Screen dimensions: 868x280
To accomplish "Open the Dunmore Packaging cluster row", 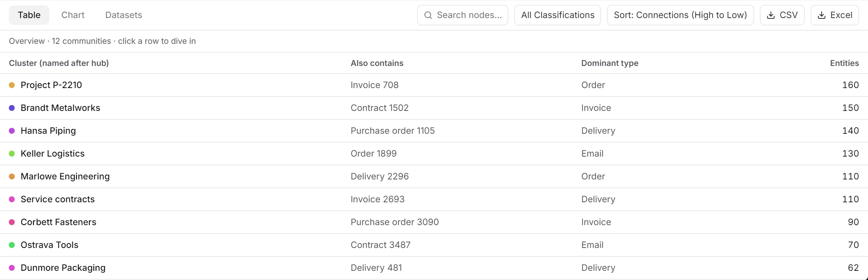I will [434, 268].
